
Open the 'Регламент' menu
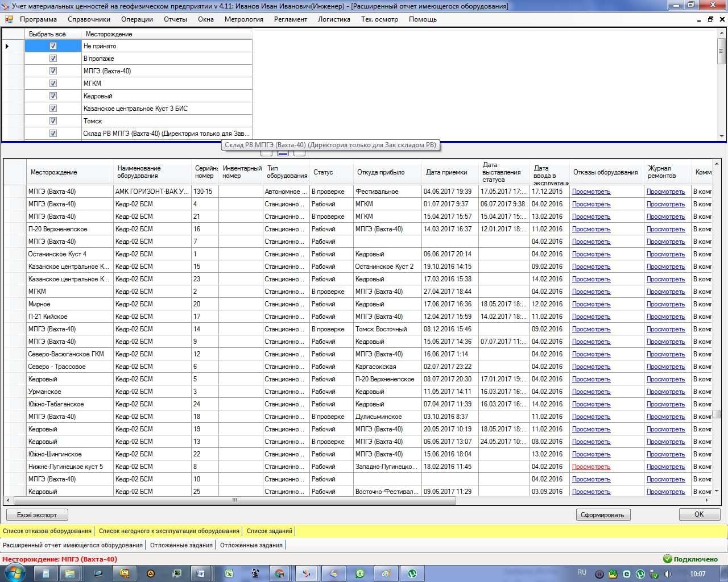(x=291, y=19)
